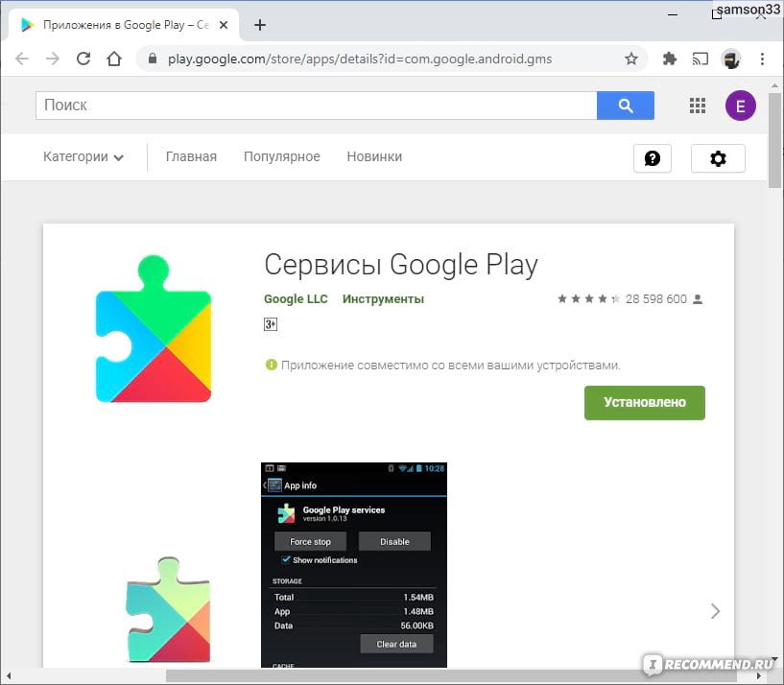Minimize the Chrome window
Viewport: 784px width, 685px height.
[x=673, y=15]
